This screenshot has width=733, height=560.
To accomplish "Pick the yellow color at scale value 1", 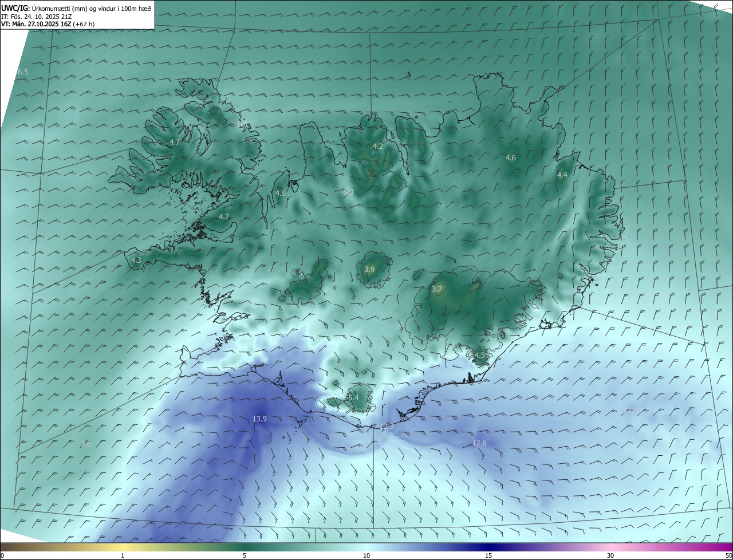I will coord(123,547).
